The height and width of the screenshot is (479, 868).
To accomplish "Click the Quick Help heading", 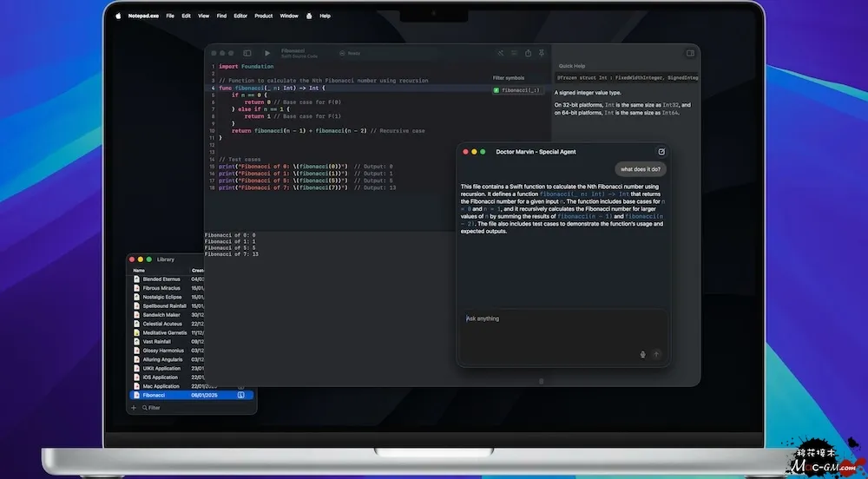I will [572, 66].
